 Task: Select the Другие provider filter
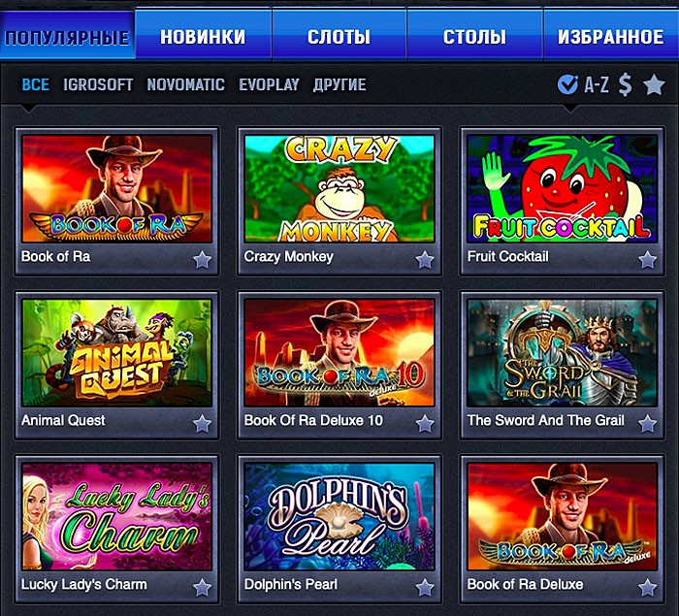pyautogui.click(x=339, y=84)
